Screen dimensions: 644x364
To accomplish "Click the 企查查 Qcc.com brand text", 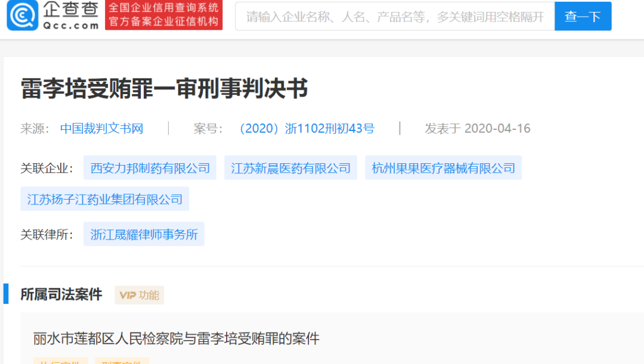I will point(70,15).
